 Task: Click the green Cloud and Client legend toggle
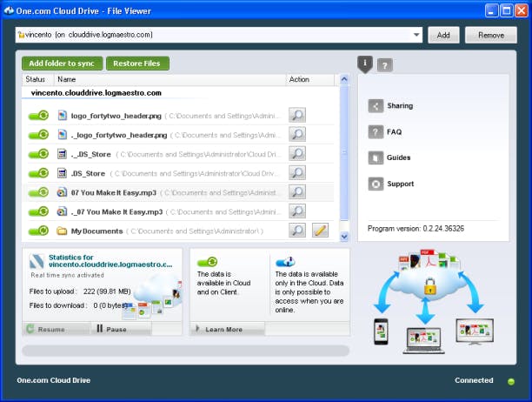tap(207, 262)
